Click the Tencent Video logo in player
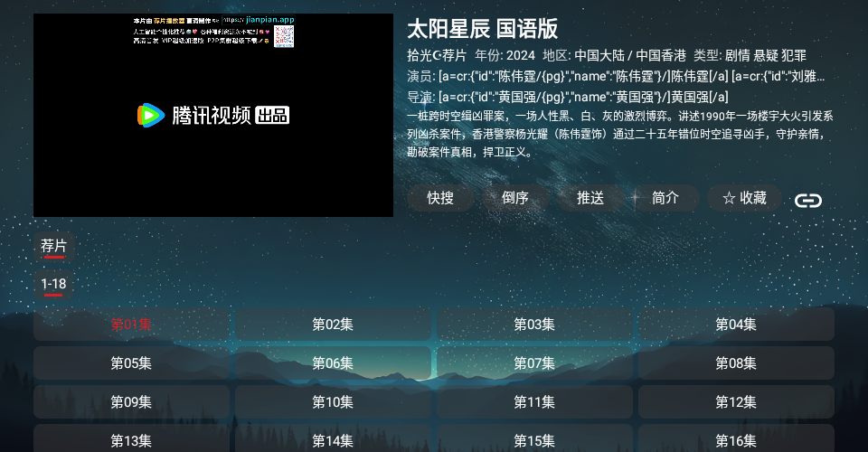This screenshot has width=868, height=452. (x=213, y=115)
